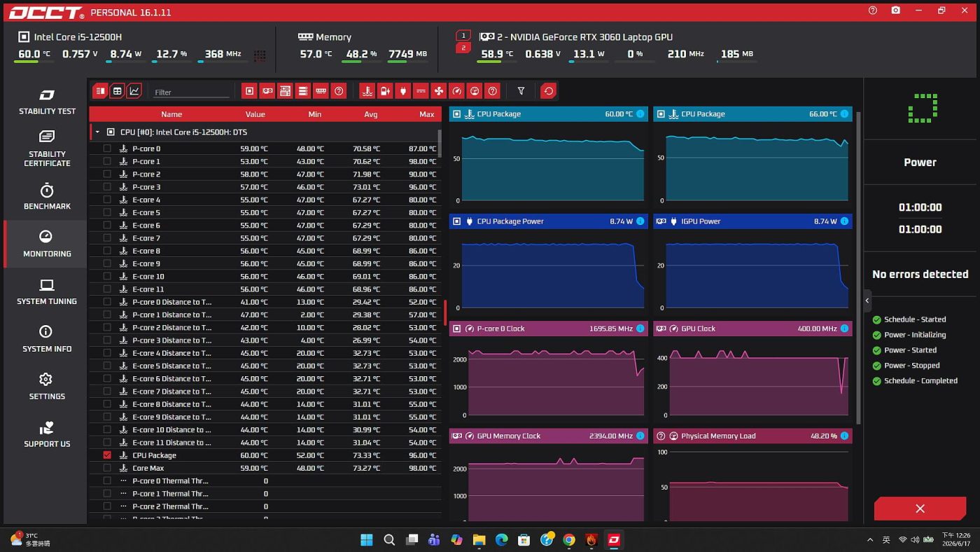Collapse the CPU [#0] Intel Core i5-12500H group
This screenshot has height=552, width=980.
click(97, 132)
